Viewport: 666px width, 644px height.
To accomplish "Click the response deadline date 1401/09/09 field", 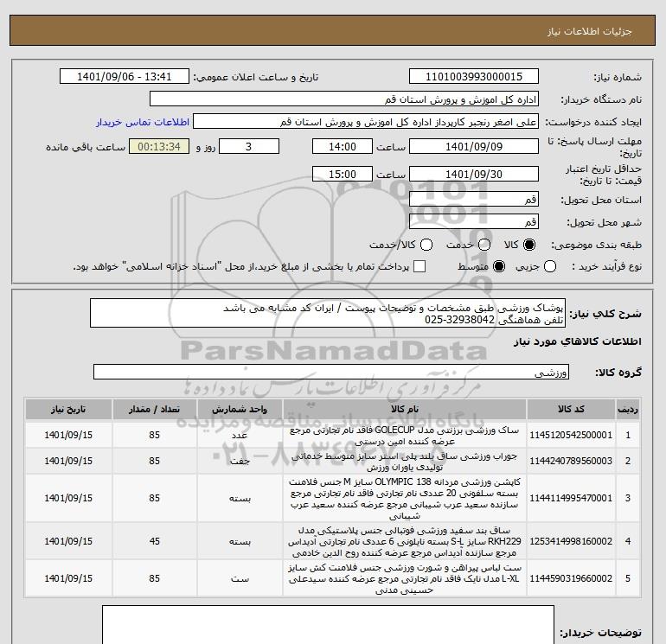I will tap(474, 147).
